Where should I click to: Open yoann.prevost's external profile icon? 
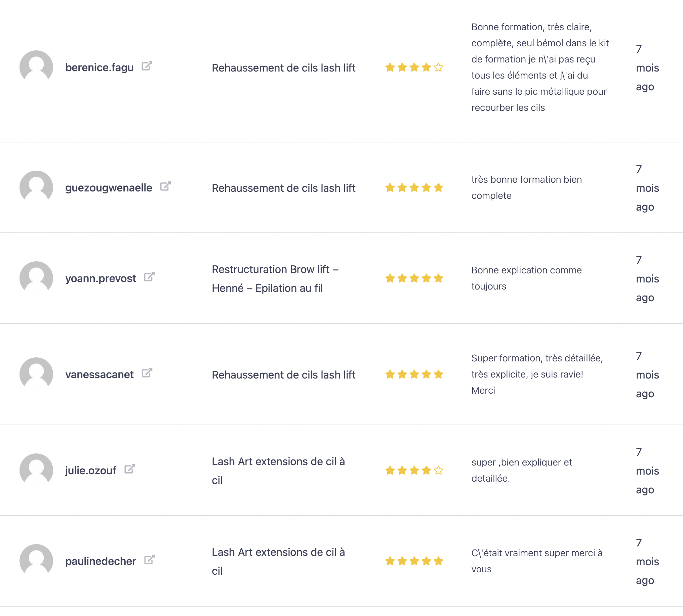[149, 277]
